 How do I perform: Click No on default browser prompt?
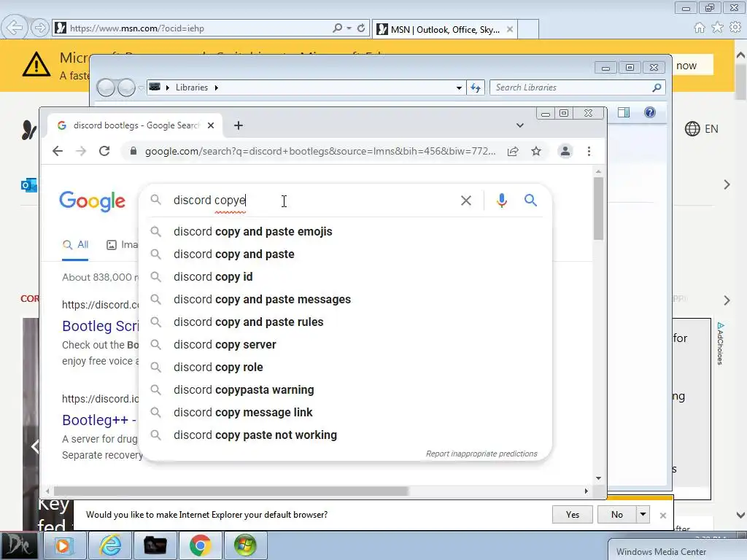tap(617, 515)
